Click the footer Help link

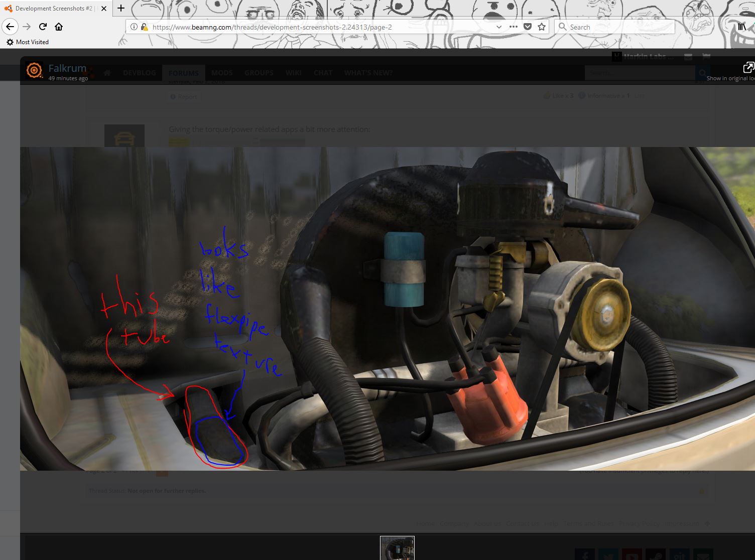pyautogui.click(x=551, y=523)
